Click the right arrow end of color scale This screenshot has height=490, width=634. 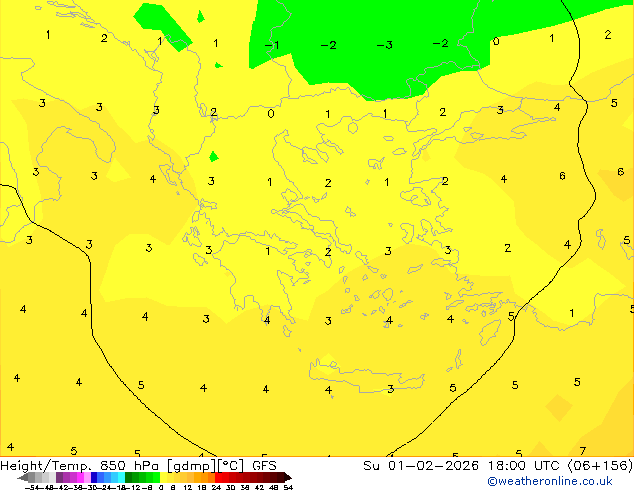(288, 477)
